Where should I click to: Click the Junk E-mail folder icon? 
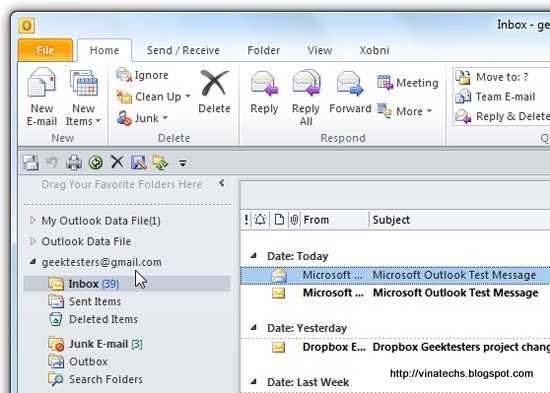(x=56, y=344)
